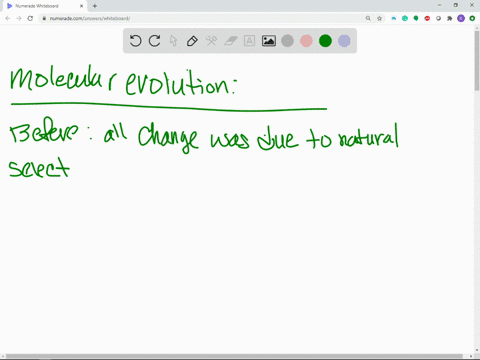
Task: Click the vertical page scrollbar
Action: pos(477,60)
